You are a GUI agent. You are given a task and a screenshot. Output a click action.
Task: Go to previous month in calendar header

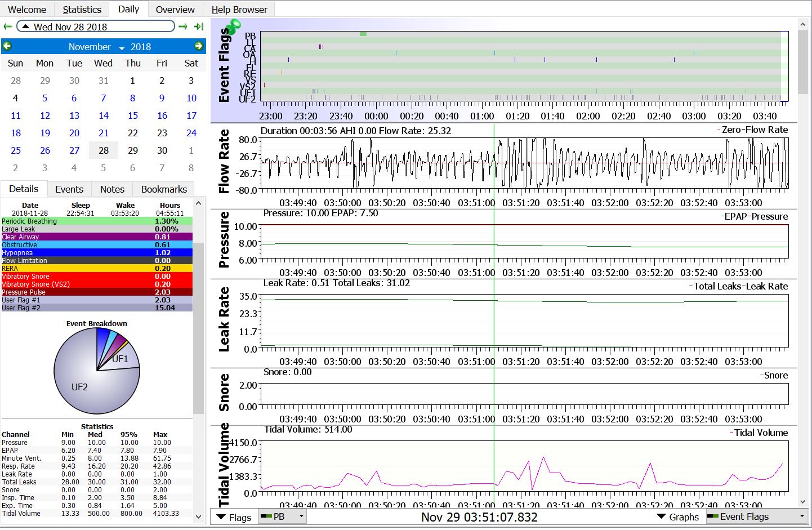[7, 46]
